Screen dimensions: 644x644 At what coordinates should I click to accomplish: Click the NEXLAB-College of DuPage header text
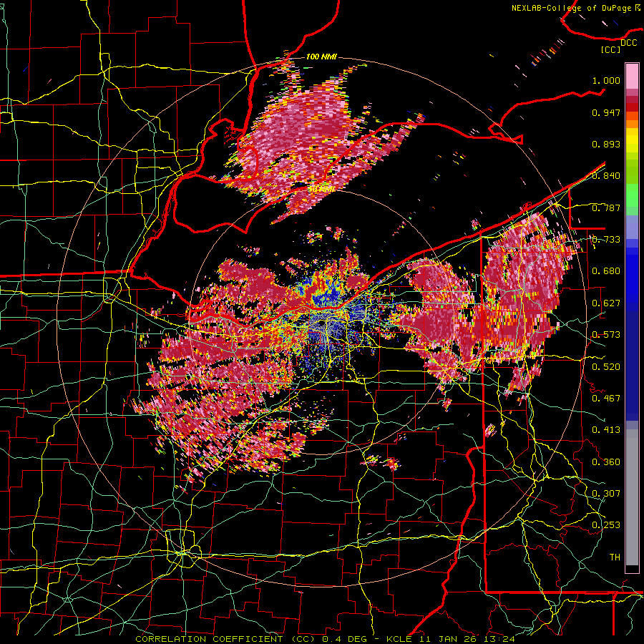pos(575,8)
